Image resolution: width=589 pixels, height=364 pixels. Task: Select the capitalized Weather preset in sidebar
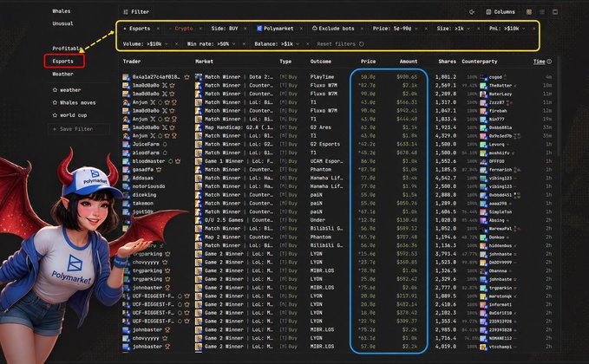tap(62, 75)
